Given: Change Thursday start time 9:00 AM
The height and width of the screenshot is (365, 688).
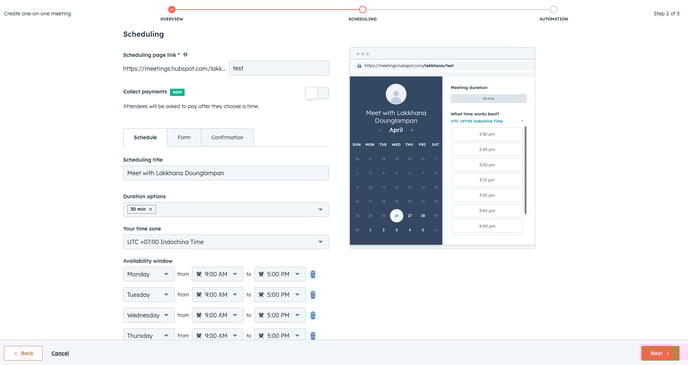Looking at the screenshot, I should click(x=218, y=336).
